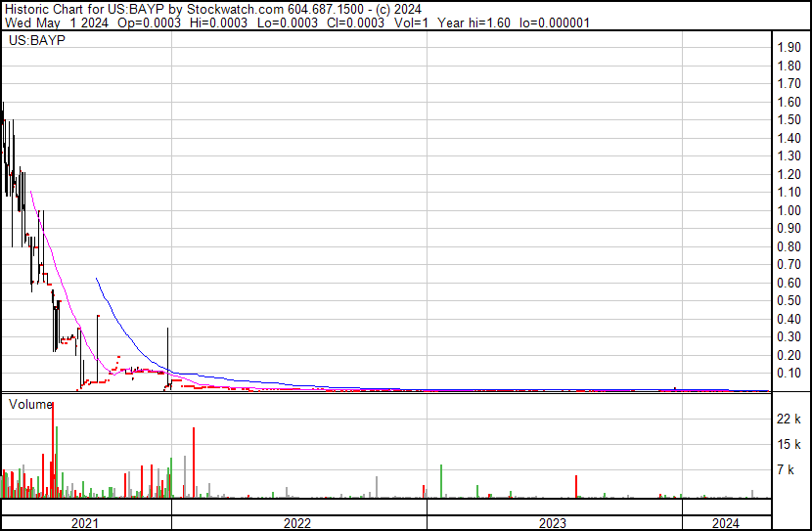Click the 2021 year label on timeline
The image size is (812, 531).
pyautogui.click(x=86, y=523)
